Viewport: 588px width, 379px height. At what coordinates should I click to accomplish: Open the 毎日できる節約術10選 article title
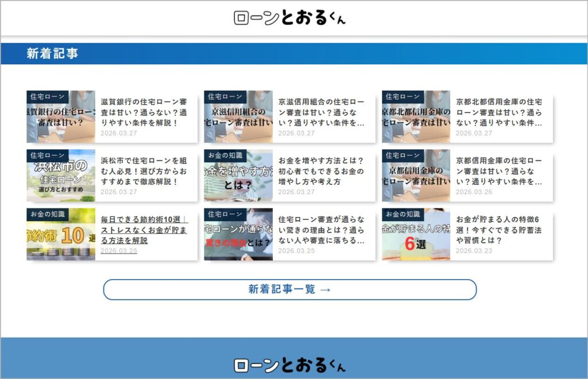coord(144,230)
